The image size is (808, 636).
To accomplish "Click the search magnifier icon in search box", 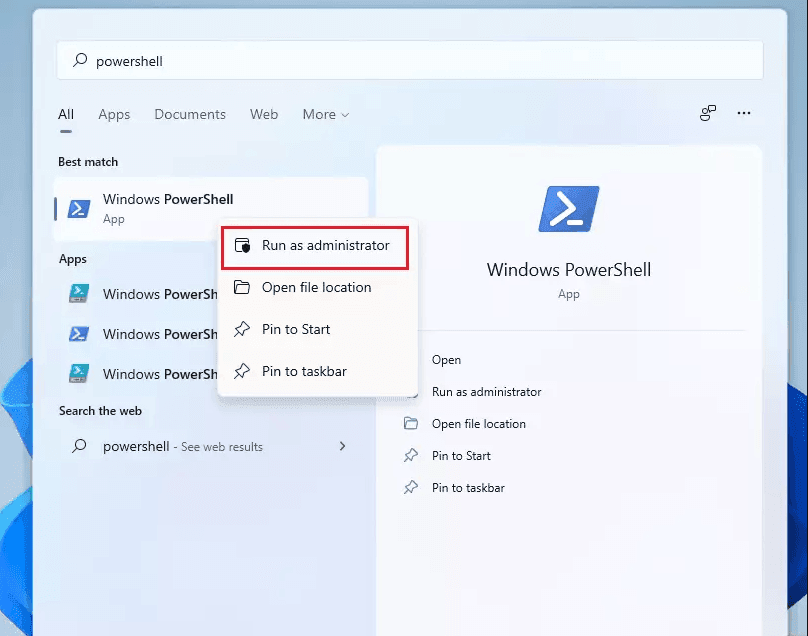I will (x=80, y=60).
